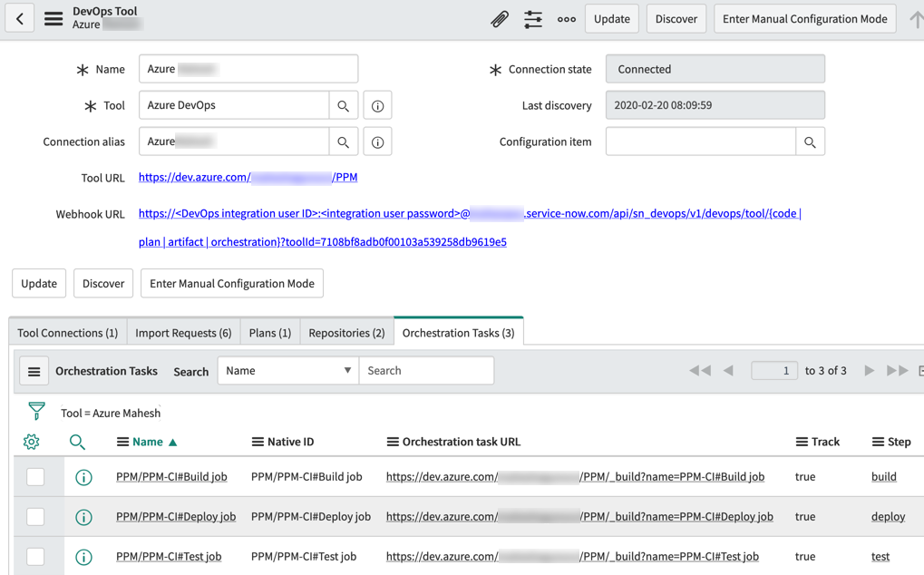The image size is (924, 575).
Task: Open Build job orchestration task URL
Action: coord(575,477)
